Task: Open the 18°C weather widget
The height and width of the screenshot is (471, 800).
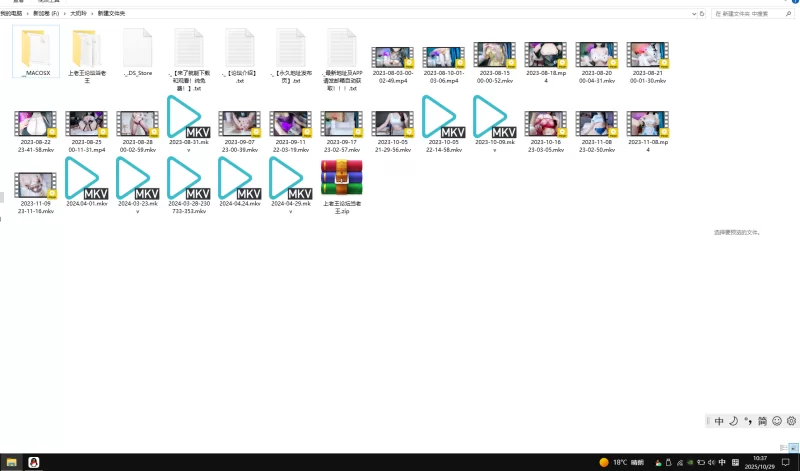Action: pyautogui.click(x=621, y=462)
